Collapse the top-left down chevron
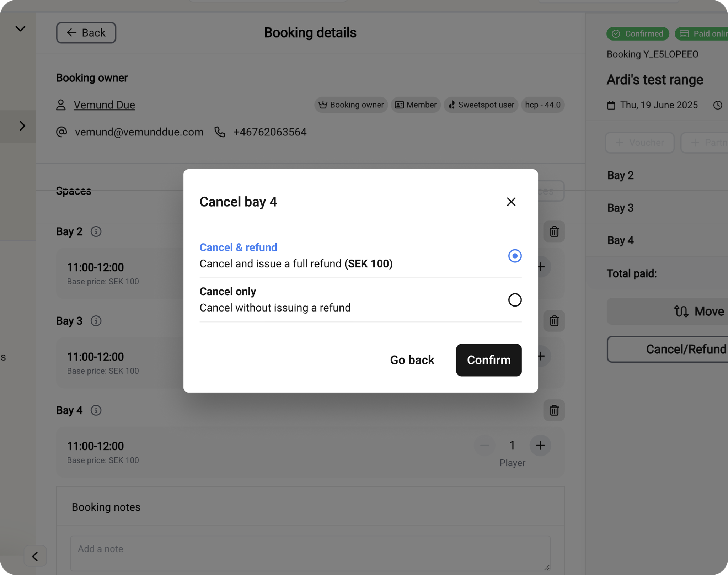The width and height of the screenshot is (728, 575). tap(20, 28)
